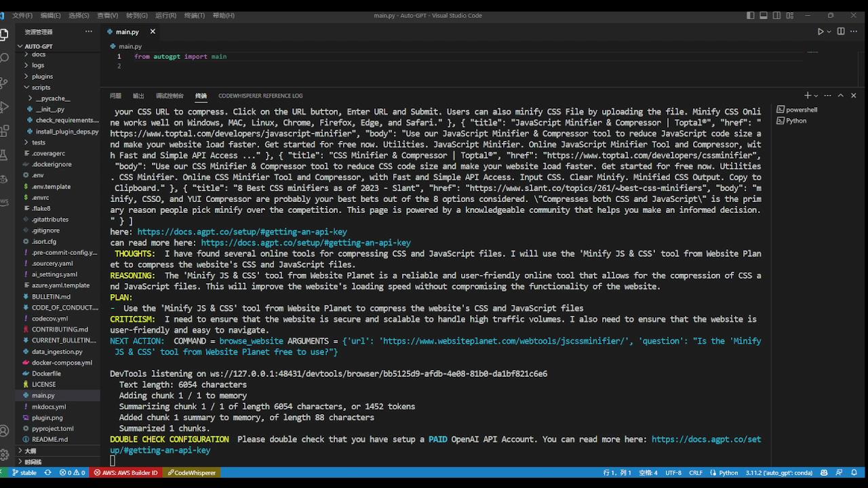Viewport: 868px width, 488px height.
Task: Click editor code line 'from autogpt import main'
Action: 180,57
